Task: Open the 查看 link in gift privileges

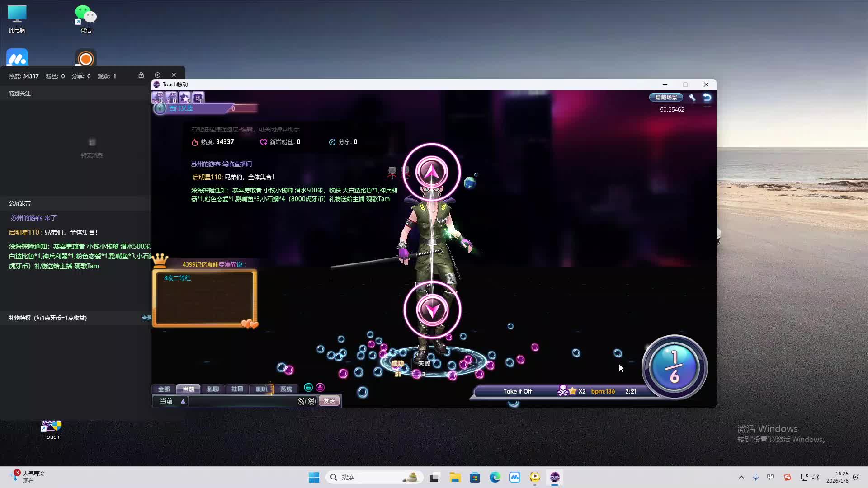Action: [146, 318]
